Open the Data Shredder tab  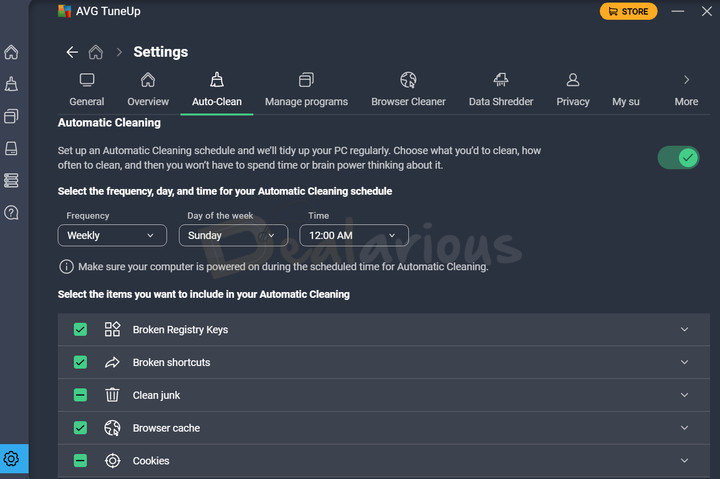coord(501,90)
